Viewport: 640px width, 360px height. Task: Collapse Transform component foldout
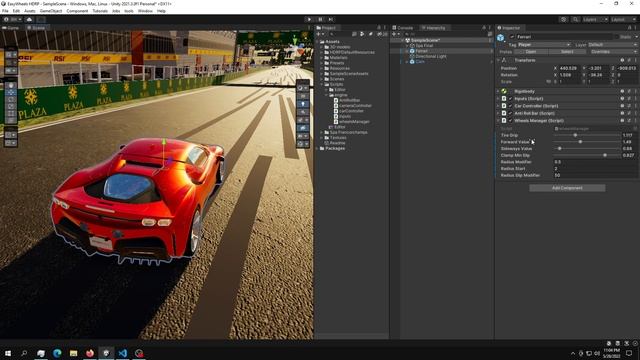pos(498,60)
